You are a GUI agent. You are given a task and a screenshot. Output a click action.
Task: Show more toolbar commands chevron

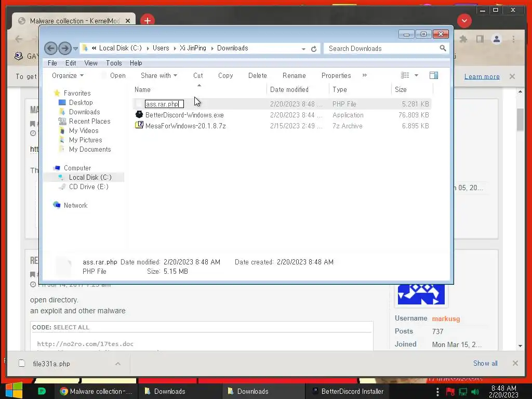(x=364, y=75)
